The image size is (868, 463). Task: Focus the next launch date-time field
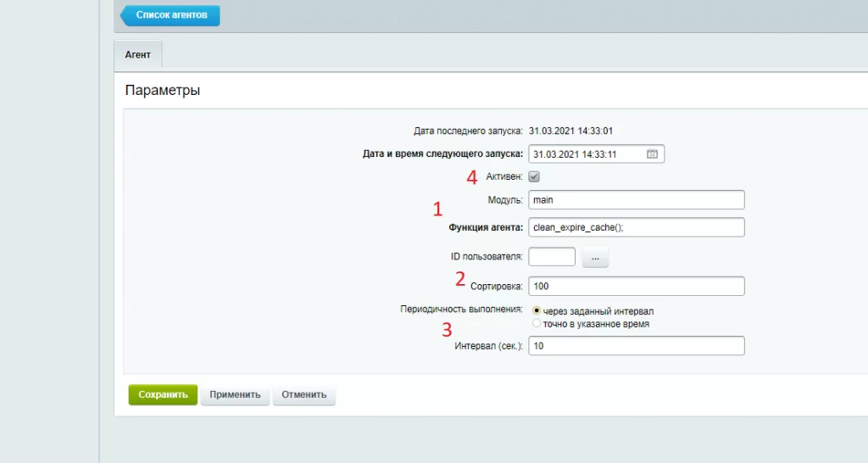(x=587, y=154)
